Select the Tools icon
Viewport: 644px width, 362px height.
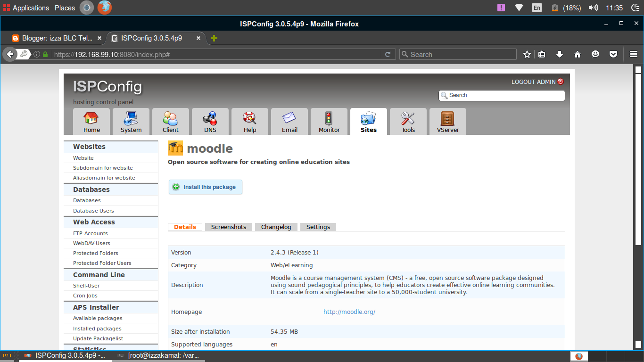click(408, 121)
